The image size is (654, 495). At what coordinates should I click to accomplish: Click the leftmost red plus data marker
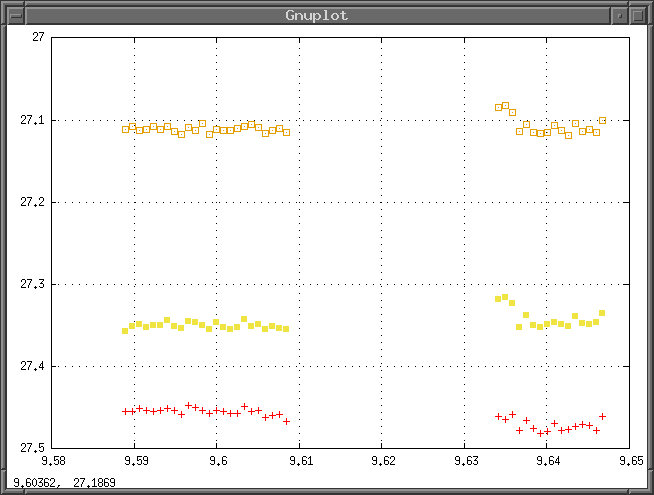(125, 411)
